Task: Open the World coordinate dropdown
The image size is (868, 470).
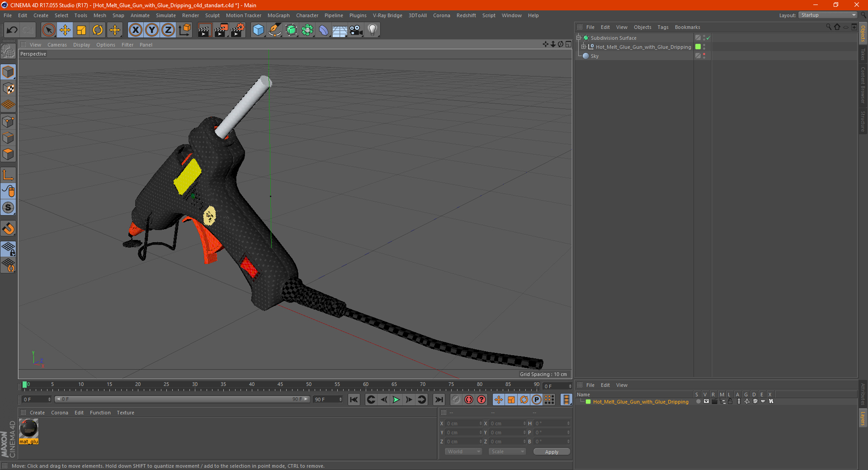Action: coord(463,451)
